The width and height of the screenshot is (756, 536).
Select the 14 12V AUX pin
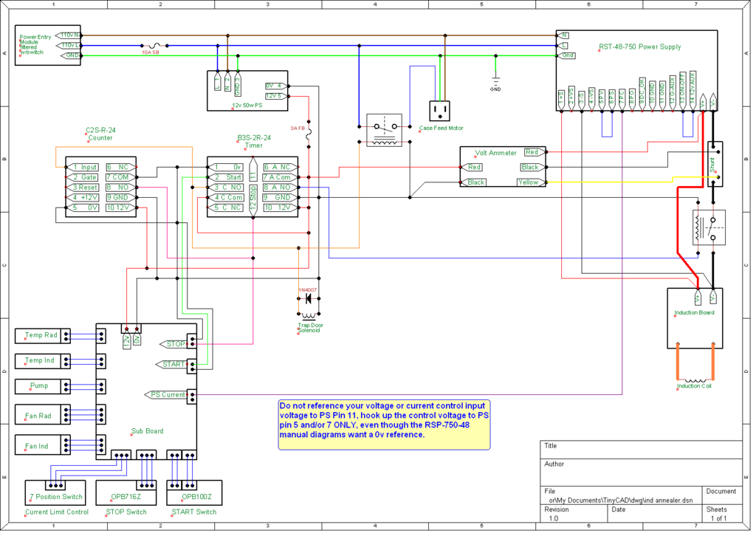pyautogui.click(x=693, y=90)
